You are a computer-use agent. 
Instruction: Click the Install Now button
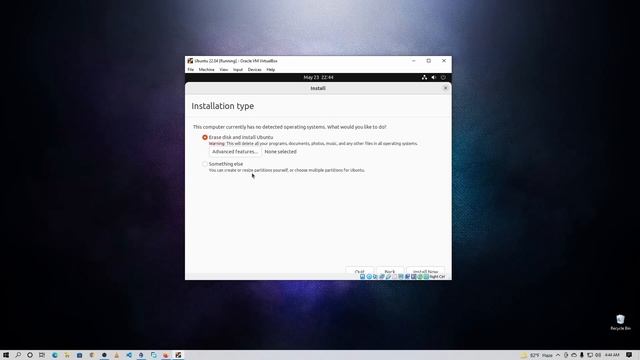pyautogui.click(x=425, y=271)
